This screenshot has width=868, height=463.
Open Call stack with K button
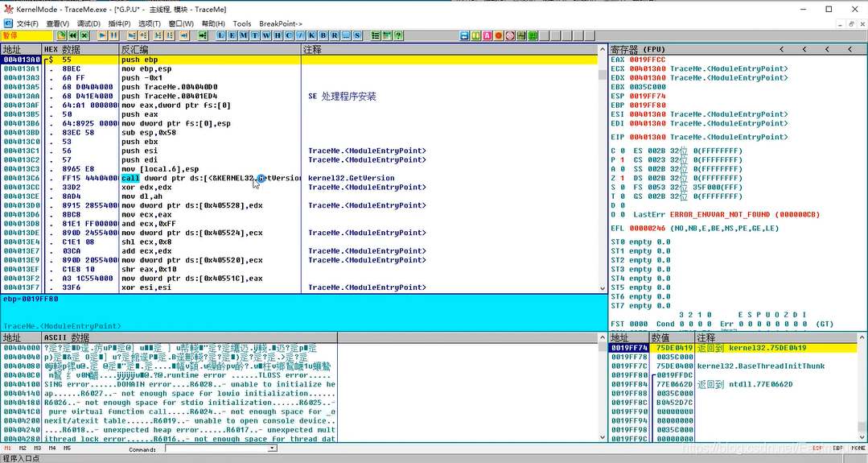[x=311, y=35]
